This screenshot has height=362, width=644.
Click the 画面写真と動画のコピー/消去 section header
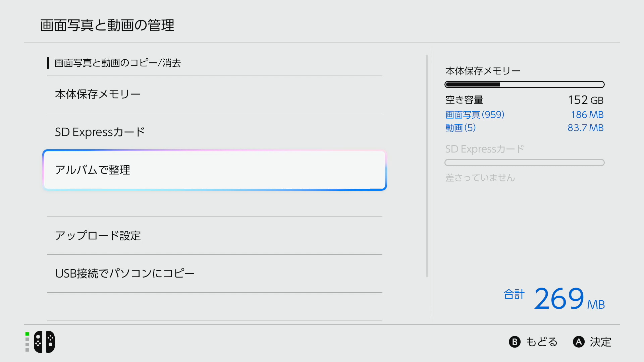click(x=117, y=63)
